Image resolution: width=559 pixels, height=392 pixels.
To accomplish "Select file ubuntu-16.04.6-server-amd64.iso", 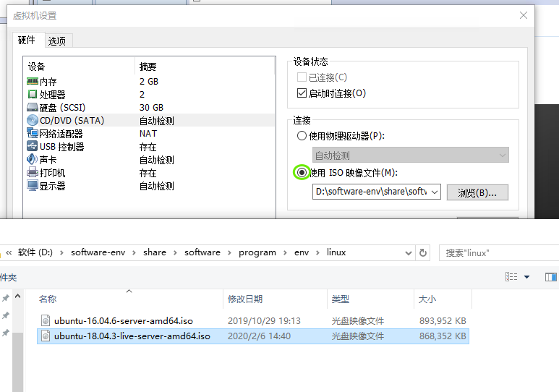I will (124, 320).
